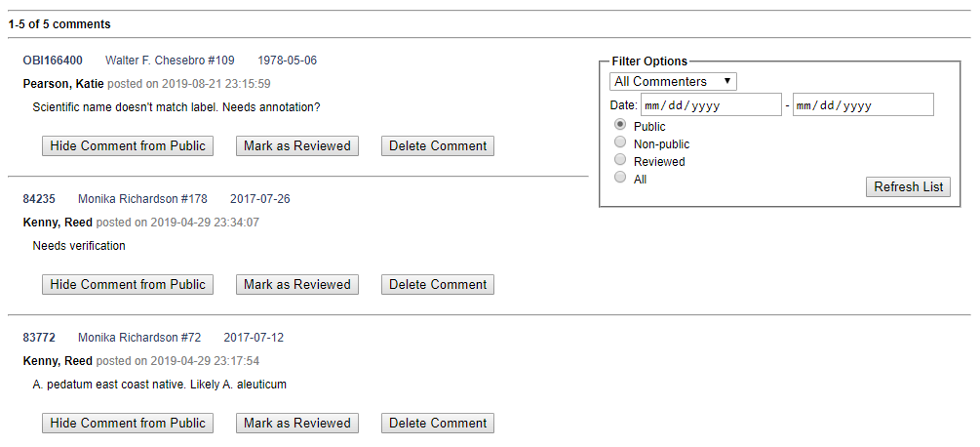Select the Public radio button

pyautogui.click(x=620, y=124)
